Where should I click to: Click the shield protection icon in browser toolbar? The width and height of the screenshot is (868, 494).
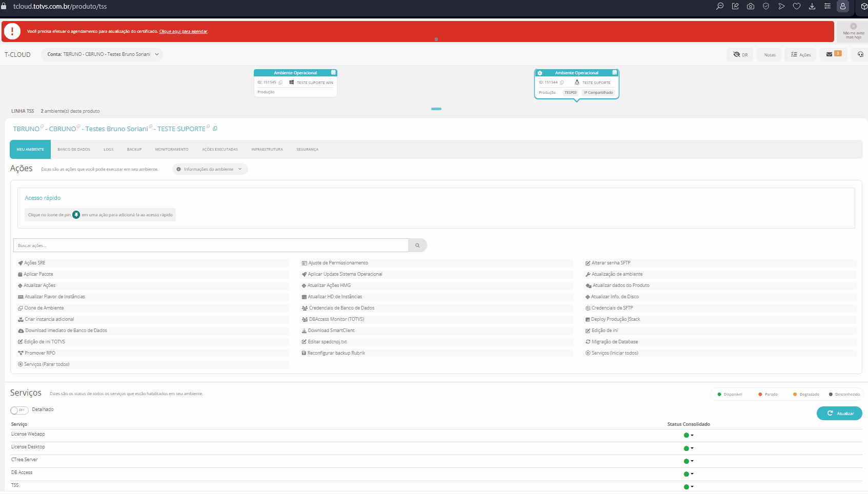pos(766,6)
